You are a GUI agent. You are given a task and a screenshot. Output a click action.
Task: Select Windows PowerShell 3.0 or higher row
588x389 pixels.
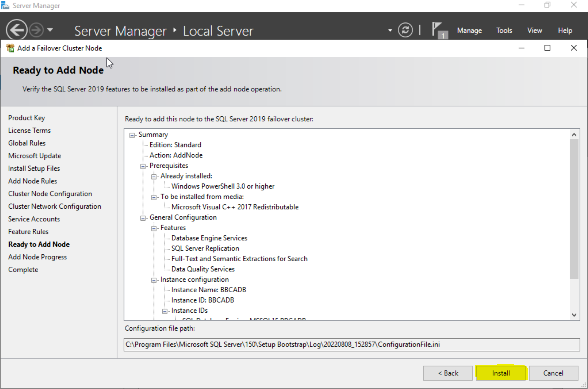[x=223, y=186]
